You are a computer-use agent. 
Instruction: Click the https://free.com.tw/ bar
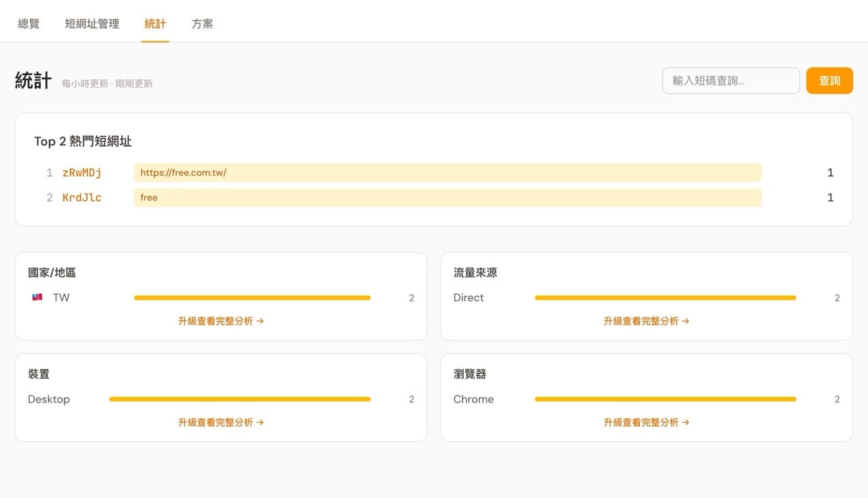click(x=448, y=173)
